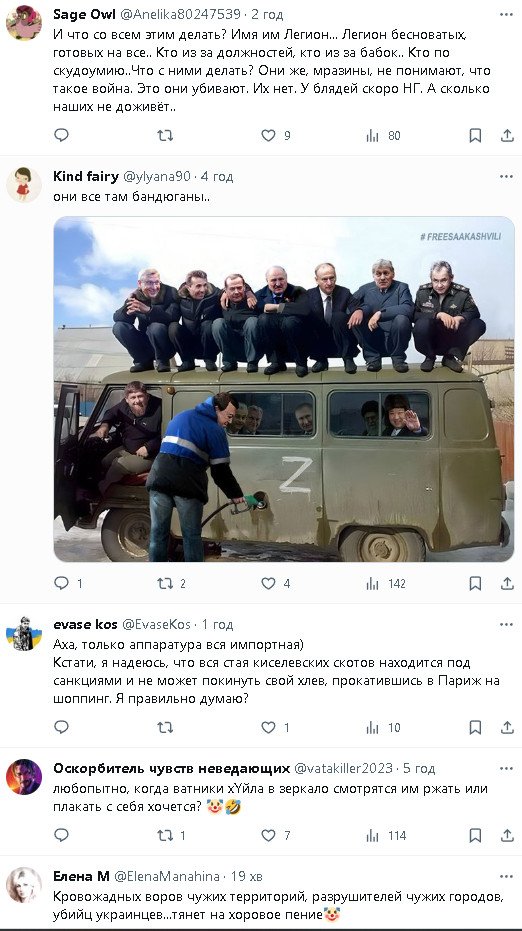
Task: Share the vatakiller2023 tweet
Action: coord(507,835)
